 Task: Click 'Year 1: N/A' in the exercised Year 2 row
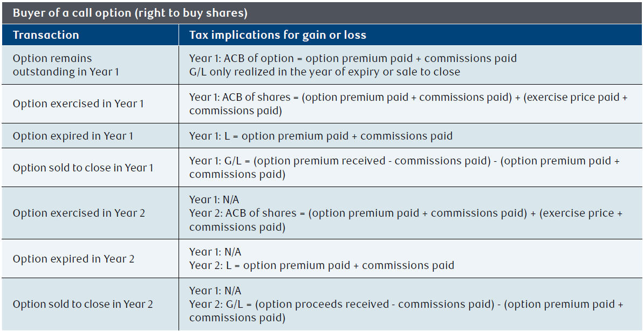coord(214,200)
